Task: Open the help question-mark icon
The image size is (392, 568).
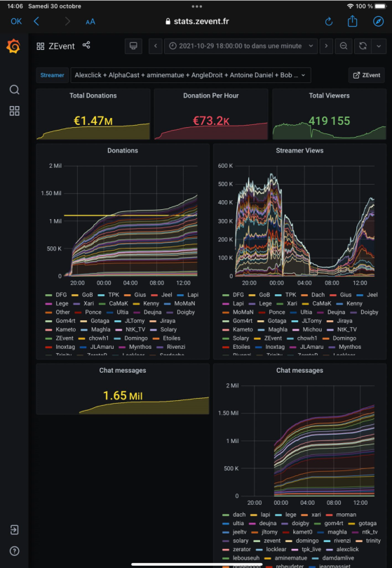Action: pyautogui.click(x=15, y=551)
